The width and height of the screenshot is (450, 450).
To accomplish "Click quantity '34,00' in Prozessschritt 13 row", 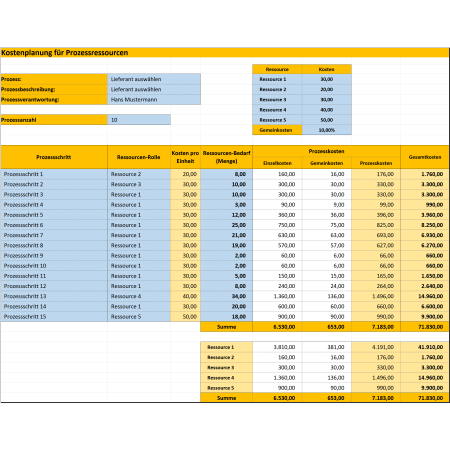I will pos(227,296).
